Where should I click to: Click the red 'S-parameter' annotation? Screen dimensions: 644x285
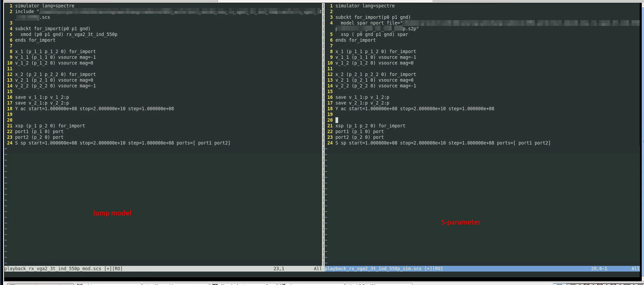(461, 222)
